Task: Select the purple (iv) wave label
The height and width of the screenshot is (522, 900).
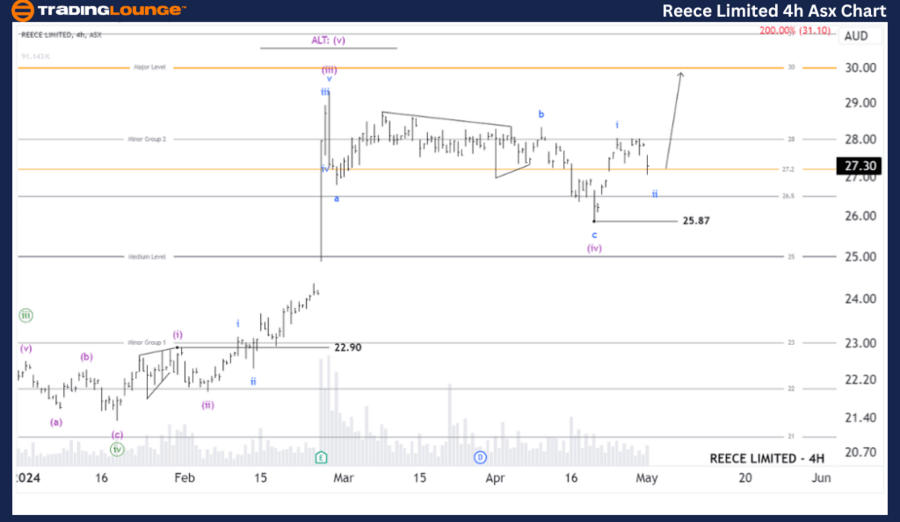Action: tap(594, 248)
